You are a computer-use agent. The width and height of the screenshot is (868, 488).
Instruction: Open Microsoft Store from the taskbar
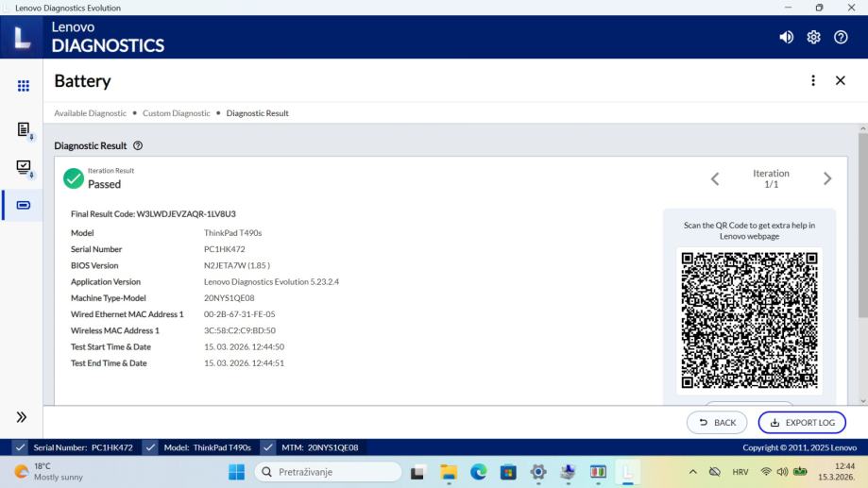coord(508,472)
